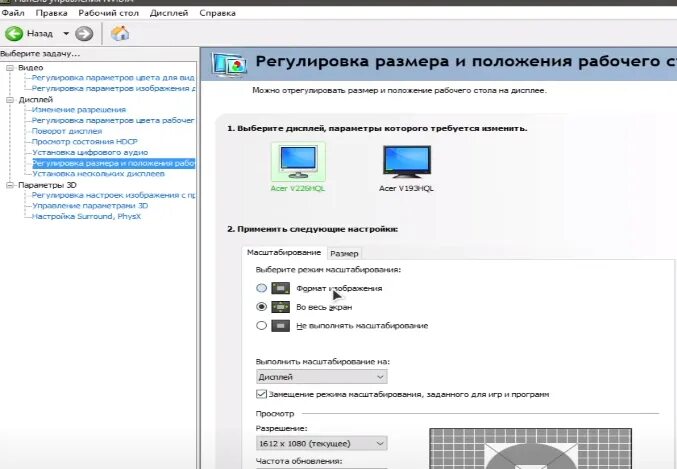677x469 pixels.
Task: Select Регулировка размера и положения tree item
Action: (114, 163)
